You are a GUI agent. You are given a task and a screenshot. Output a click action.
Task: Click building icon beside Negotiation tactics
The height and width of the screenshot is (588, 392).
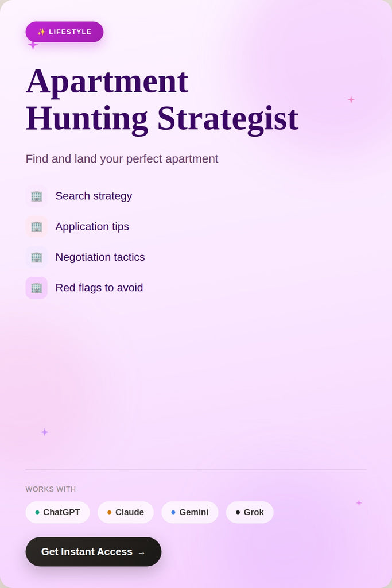36,257
